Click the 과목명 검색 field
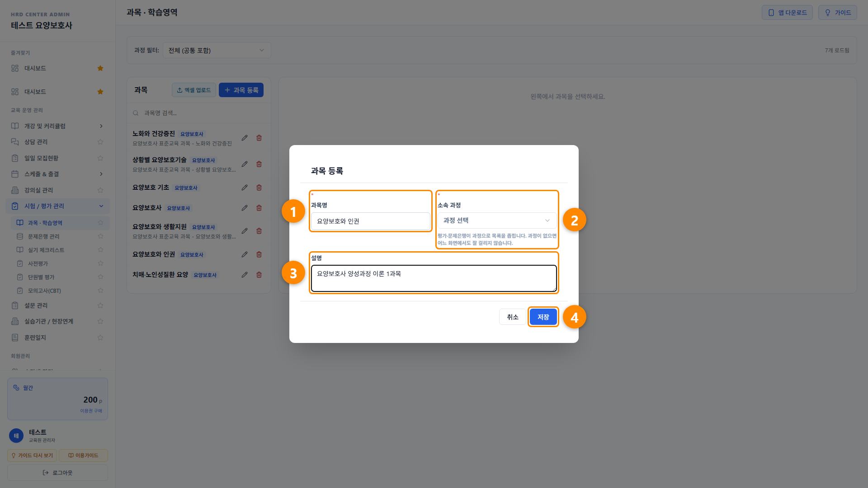 [x=199, y=113]
